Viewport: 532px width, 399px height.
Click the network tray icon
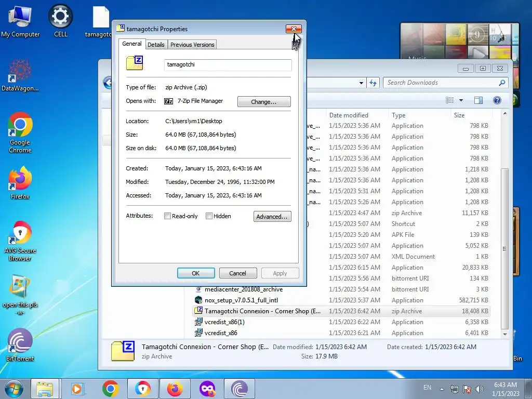tap(454, 389)
